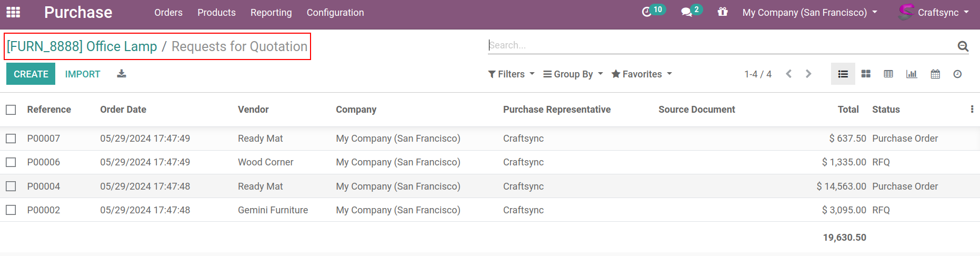
Task: Open the conversations chat bubble icon
Action: coord(686,12)
